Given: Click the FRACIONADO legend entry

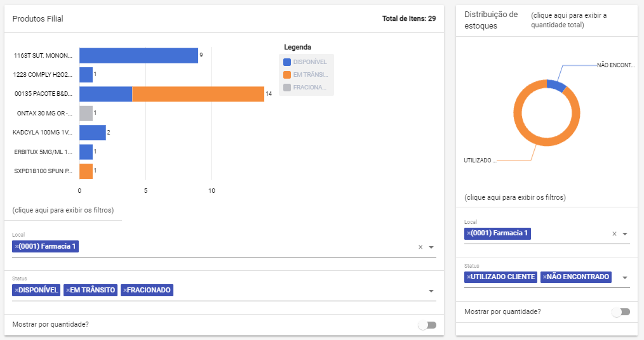Looking at the screenshot, I should click(305, 88).
